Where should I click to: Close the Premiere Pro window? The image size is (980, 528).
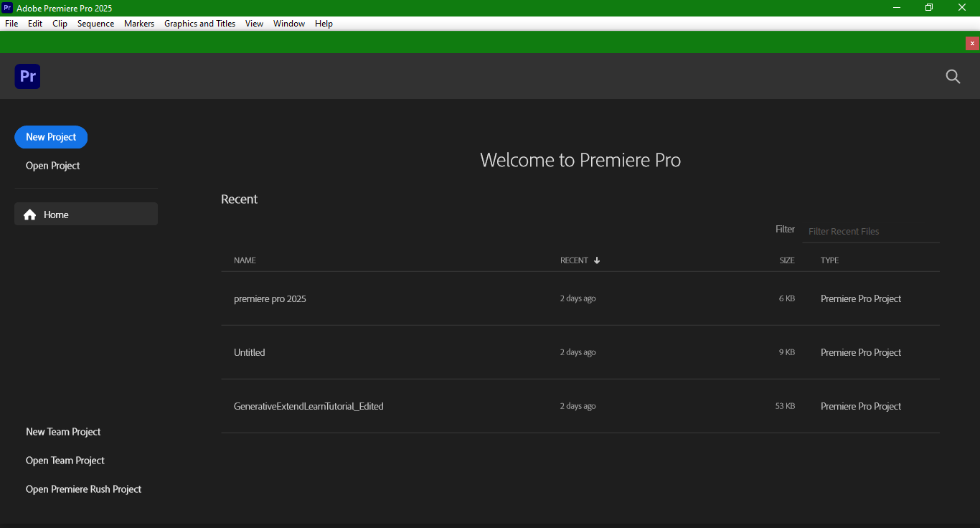point(962,8)
